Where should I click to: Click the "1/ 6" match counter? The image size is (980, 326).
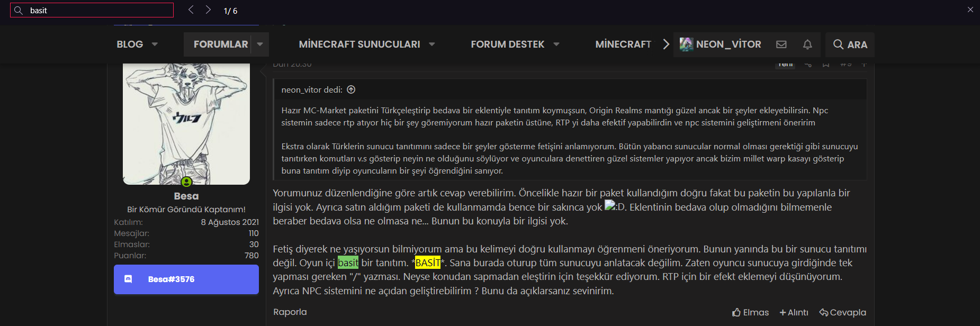(230, 11)
